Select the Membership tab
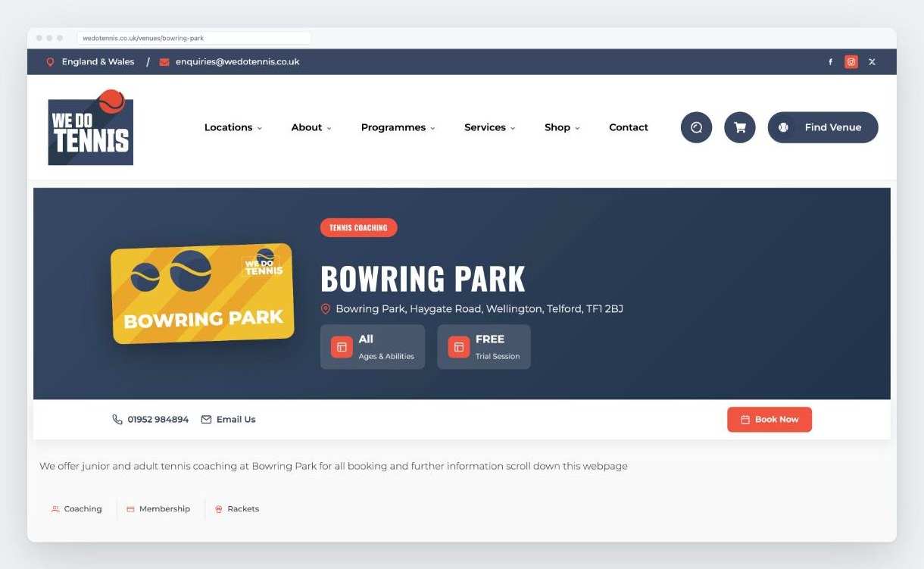The height and width of the screenshot is (569, 924). click(x=158, y=509)
